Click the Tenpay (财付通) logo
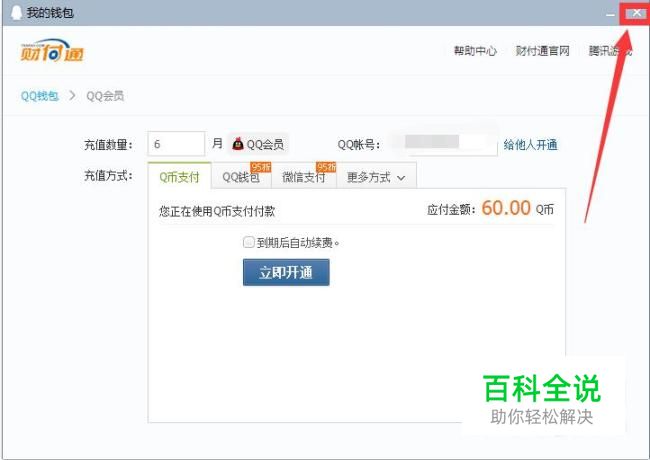Viewport: 650px width, 460px height. (52, 51)
